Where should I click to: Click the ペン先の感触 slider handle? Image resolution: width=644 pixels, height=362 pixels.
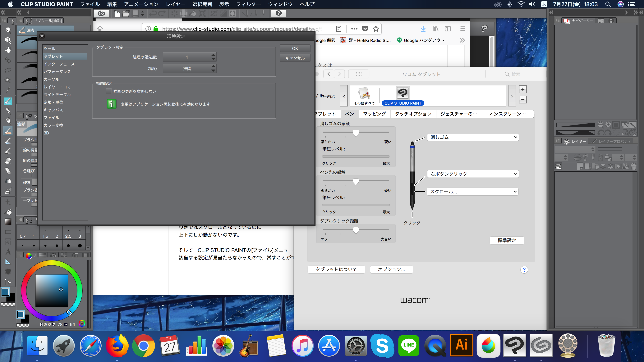coord(356,182)
